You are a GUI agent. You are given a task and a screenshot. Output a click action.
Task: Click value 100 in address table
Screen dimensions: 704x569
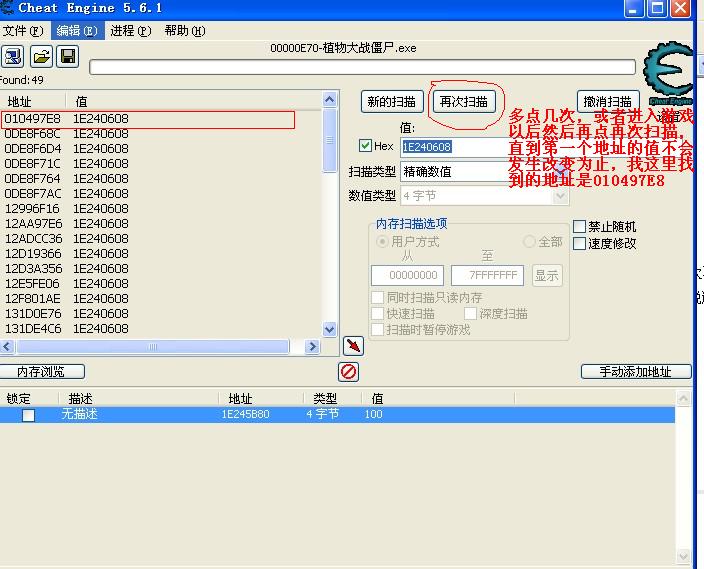(373, 414)
